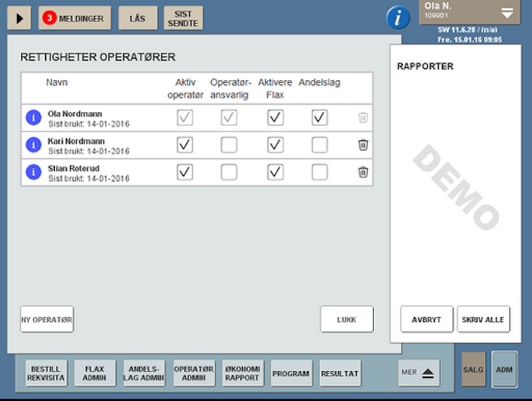Expand the Ola N. user dropdown
The height and width of the screenshot is (401, 532).
[x=506, y=12]
